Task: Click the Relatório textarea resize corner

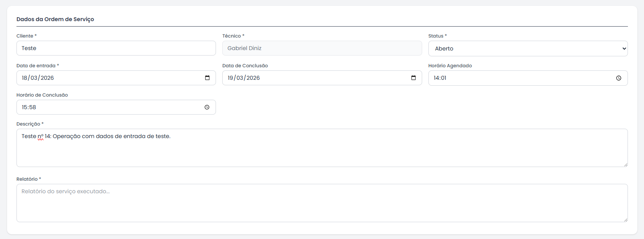Action: pyautogui.click(x=626, y=220)
